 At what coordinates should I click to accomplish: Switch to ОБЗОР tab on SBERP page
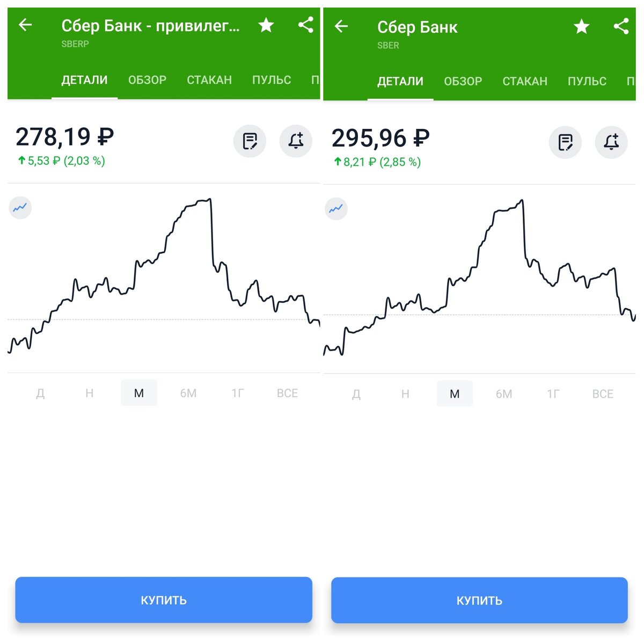click(x=147, y=80)
